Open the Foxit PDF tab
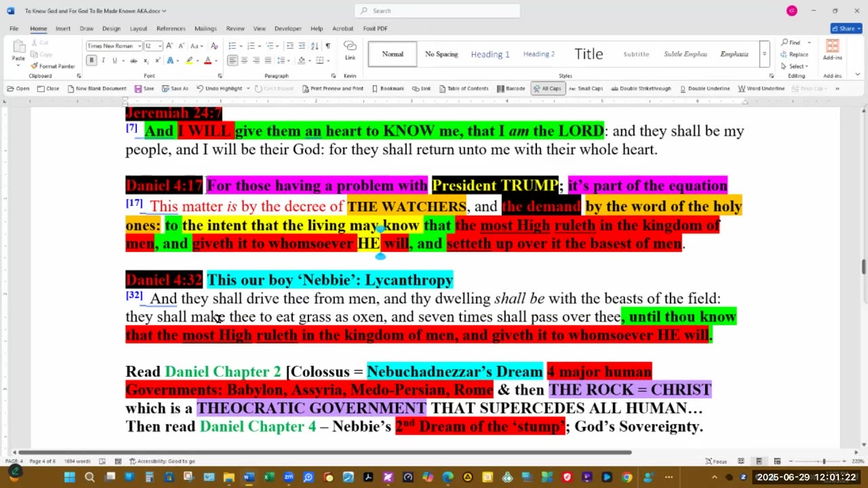The image size is (868, 488). (375, 28)
